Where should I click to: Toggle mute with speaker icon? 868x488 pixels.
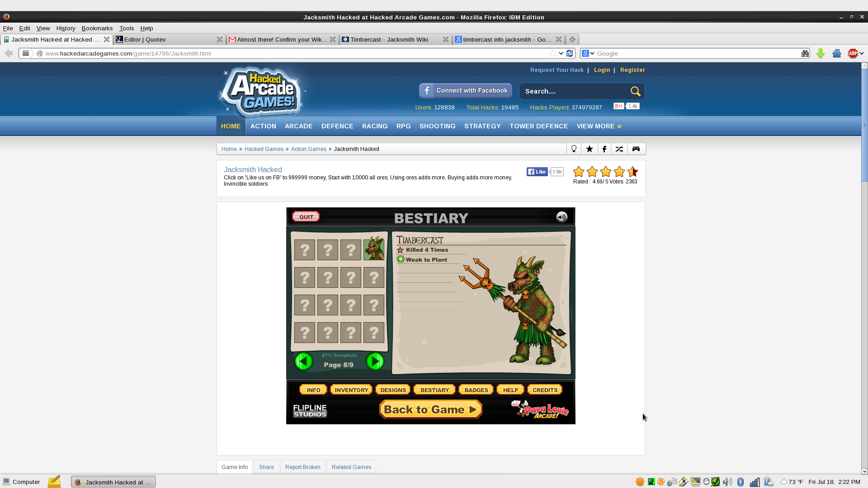coord(561,216)
